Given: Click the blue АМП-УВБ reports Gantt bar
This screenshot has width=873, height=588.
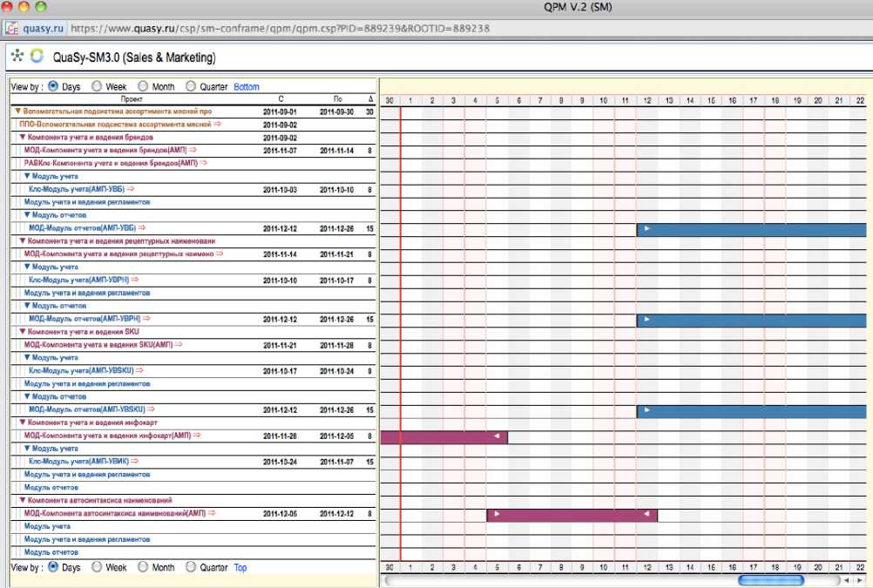Looking at the screenshot, I should pyautogui.click(x=751, y=229).
